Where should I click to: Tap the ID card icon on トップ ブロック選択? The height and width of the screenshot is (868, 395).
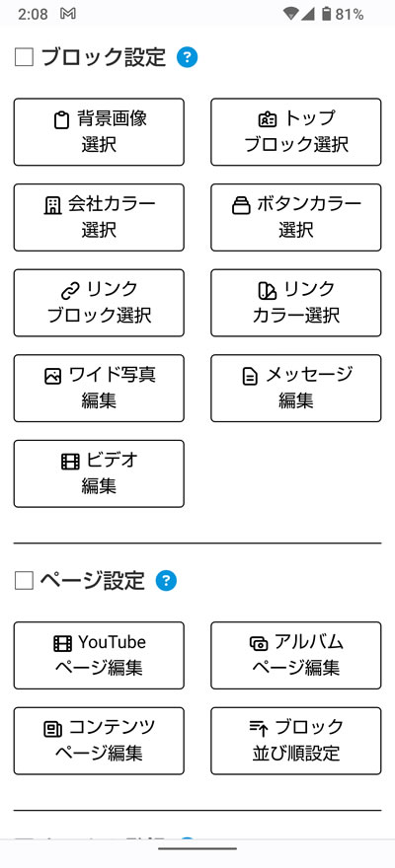tap(268, 119)
